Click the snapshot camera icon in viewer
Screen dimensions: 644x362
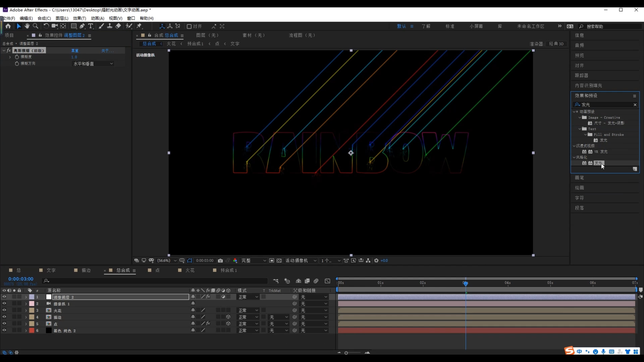point(220,261)
